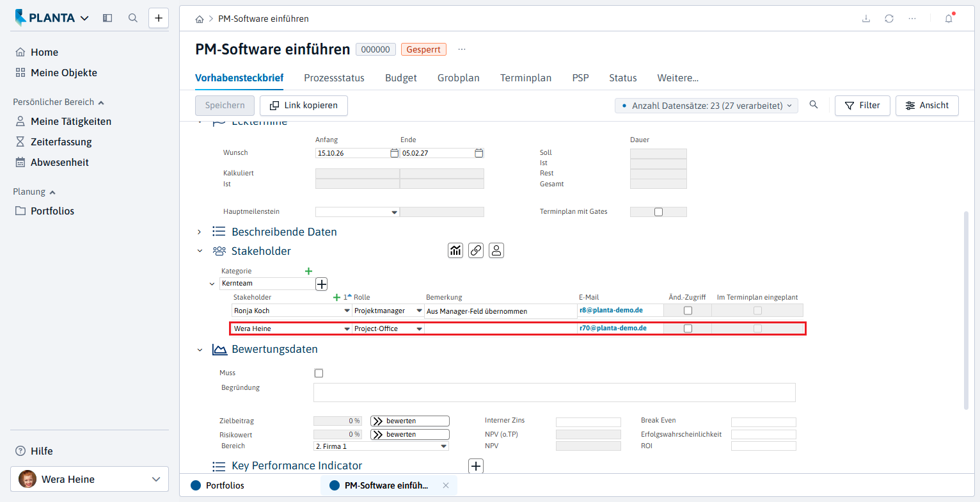Open the Terminplan tab
Image resolution: width=980 pixels, height=502 pixels.
526,78
